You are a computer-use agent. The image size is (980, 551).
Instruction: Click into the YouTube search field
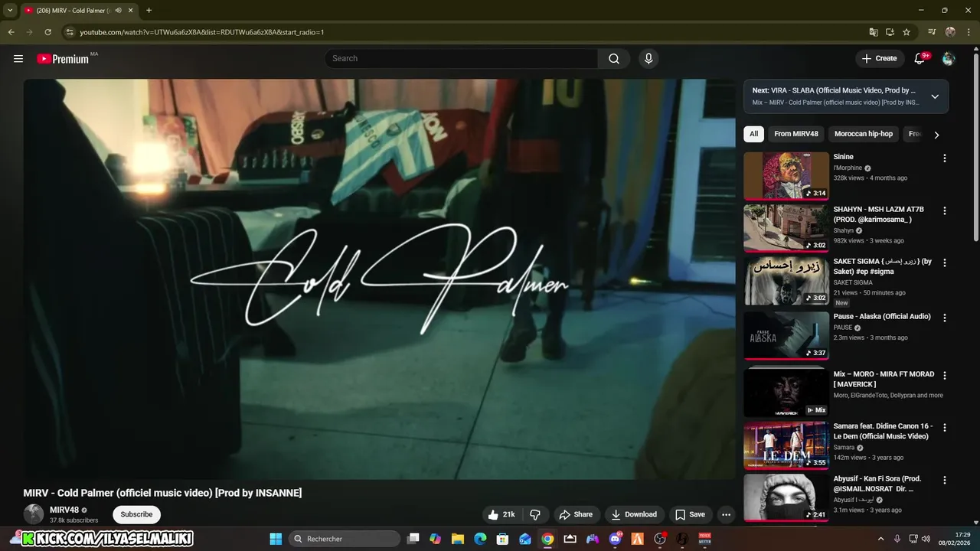coord(461,58)
